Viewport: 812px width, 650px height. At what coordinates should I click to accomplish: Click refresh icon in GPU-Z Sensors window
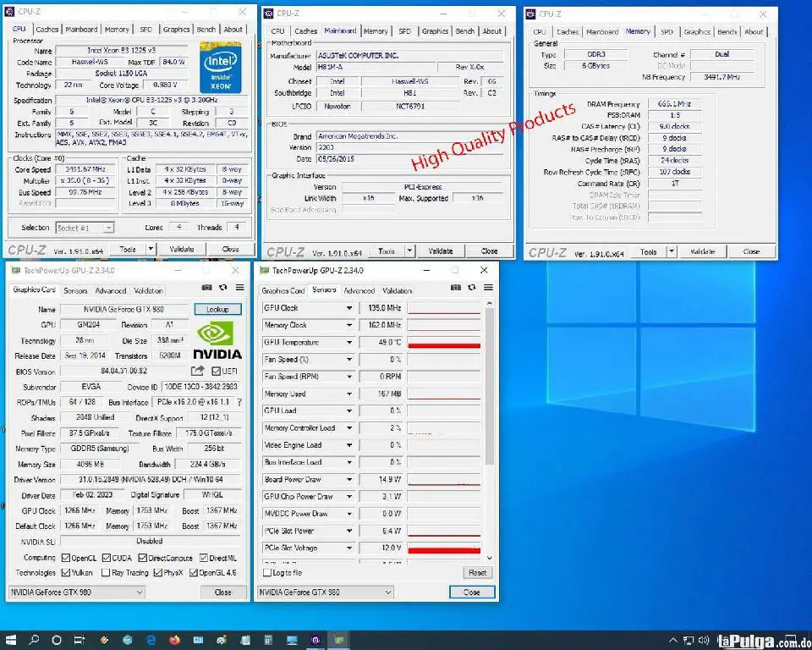coord(472,287)
